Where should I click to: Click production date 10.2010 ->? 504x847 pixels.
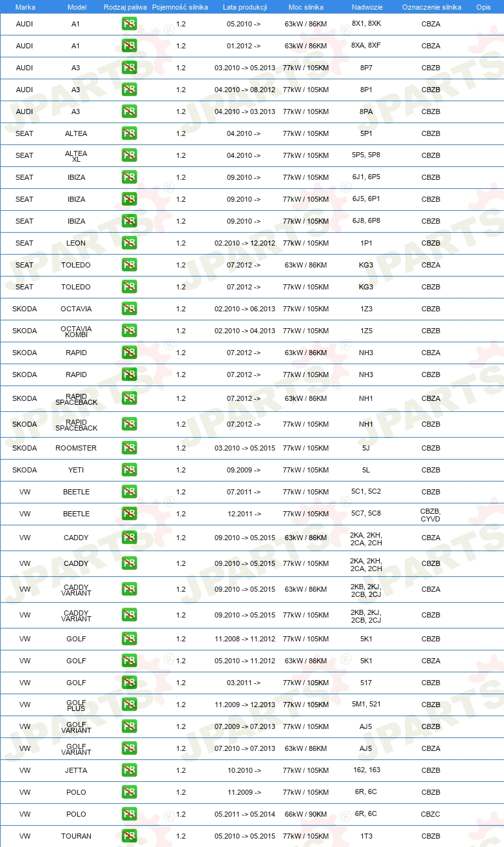(244, 770)
